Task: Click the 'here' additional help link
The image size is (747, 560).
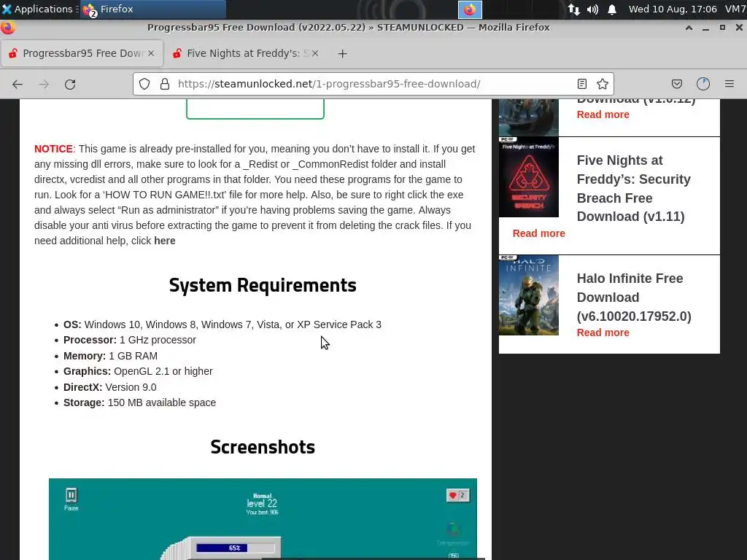Action: click(165, 241)
